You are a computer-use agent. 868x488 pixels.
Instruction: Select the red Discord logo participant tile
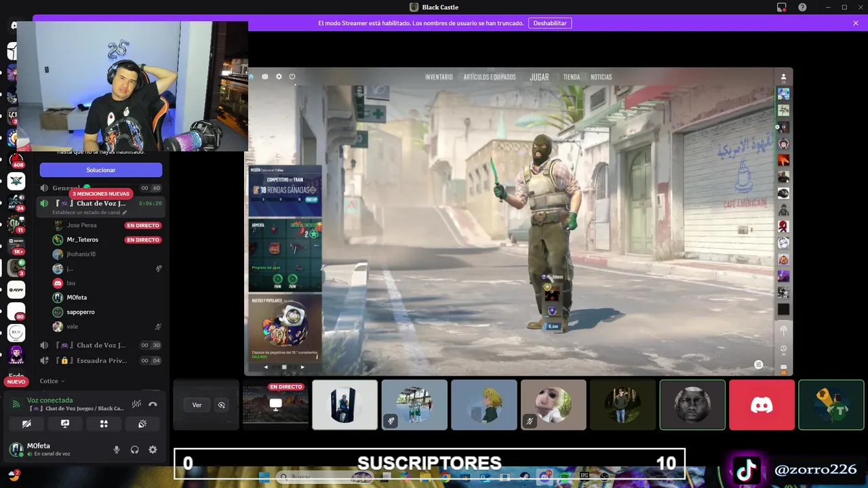coord(762,405)
